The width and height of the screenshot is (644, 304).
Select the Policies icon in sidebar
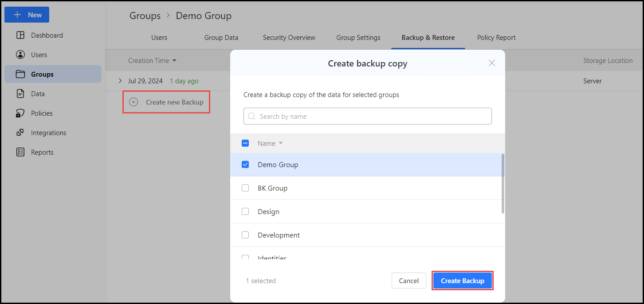click(20, 113)
